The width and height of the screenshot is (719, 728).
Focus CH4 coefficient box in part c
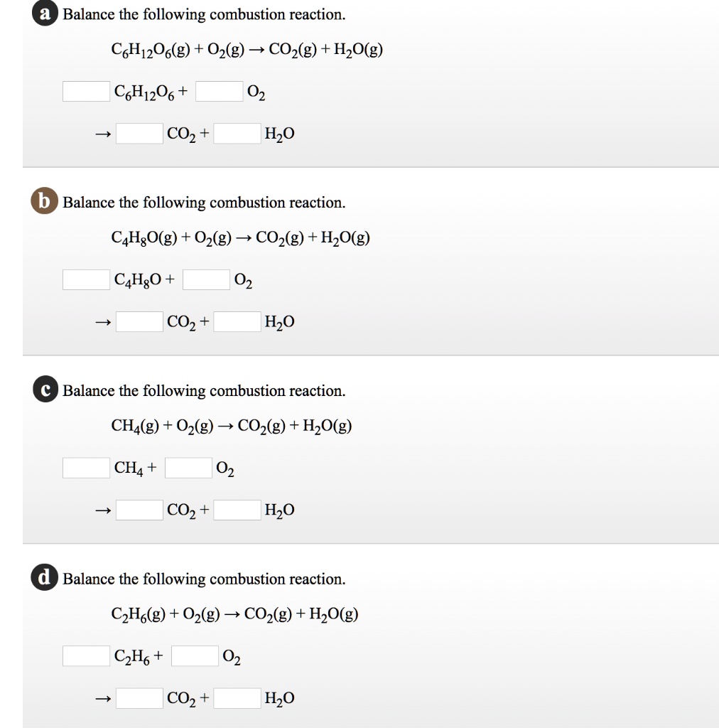click(x=86, y=468)
